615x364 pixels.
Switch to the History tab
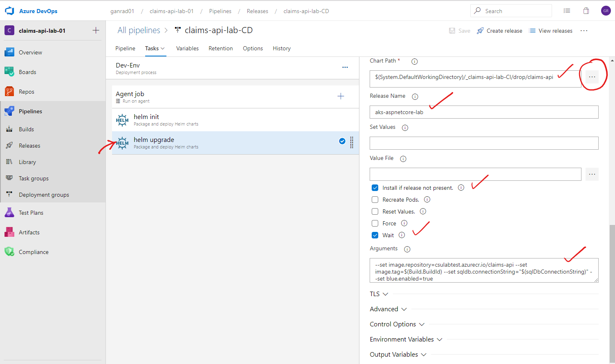tap(282, 48)
